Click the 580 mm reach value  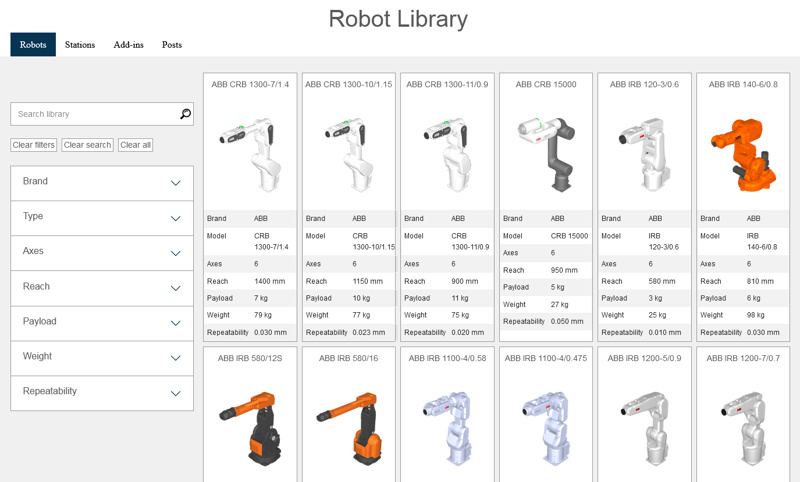pyautogui.click(x=662, y=281)
